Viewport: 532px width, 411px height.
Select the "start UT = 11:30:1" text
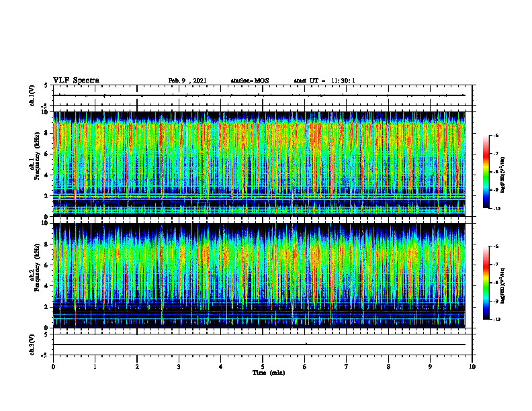point(324,81)
